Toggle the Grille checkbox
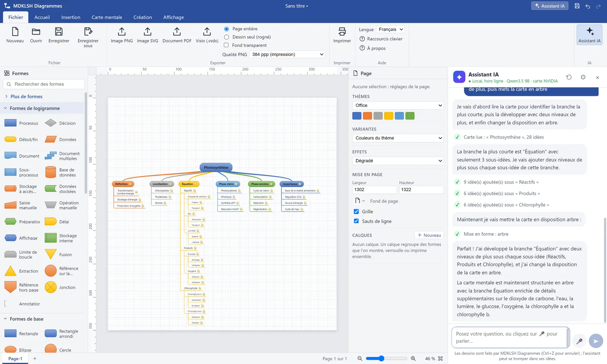 point(356,212)
